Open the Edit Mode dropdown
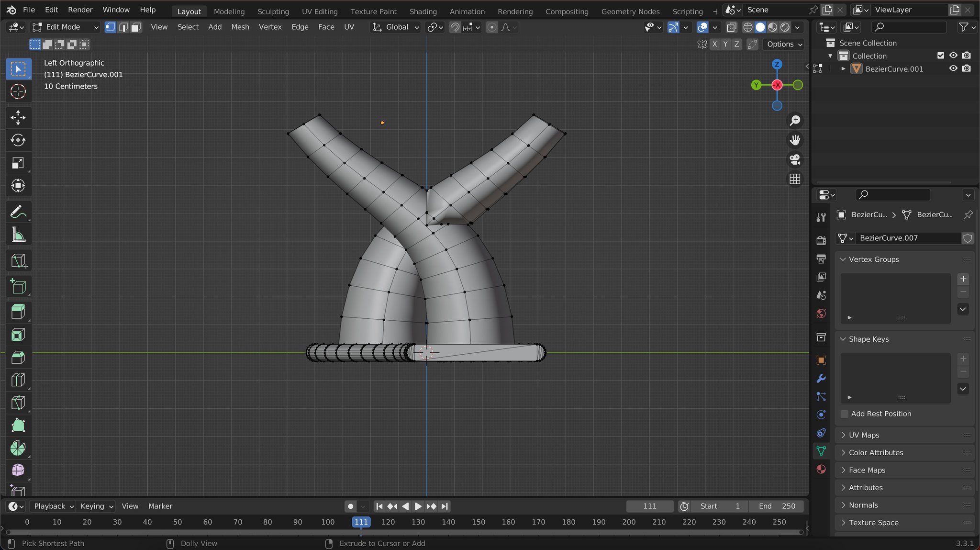This screenshot has height=550, width=980. (65, 27)
